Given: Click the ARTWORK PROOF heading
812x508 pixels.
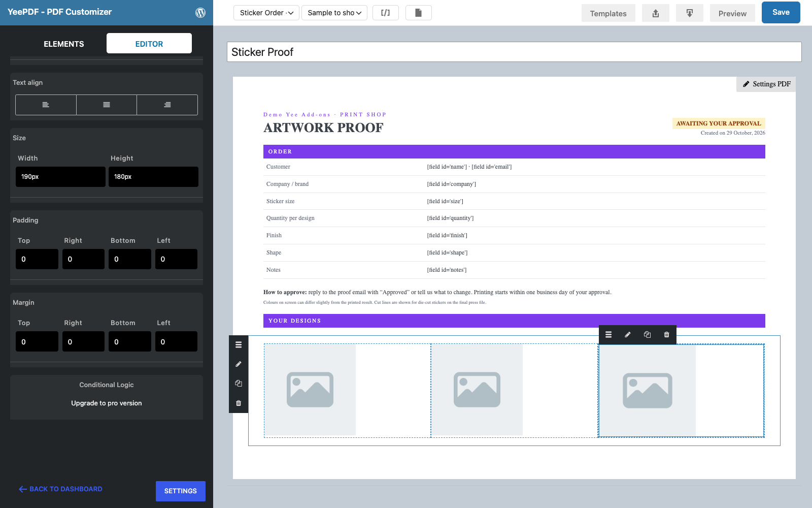Looking at the screenshot, I should click(x=323, y=128).
